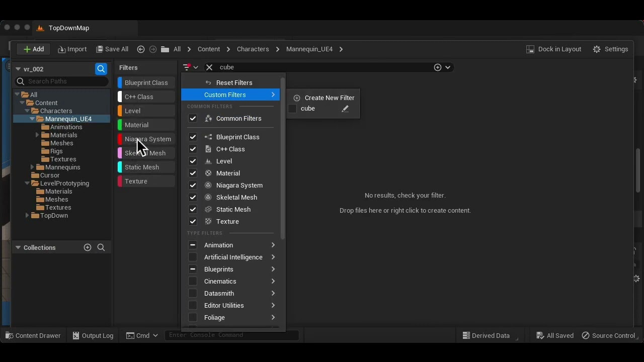Open the Animation type filters submenu
Screen dimensions: 644x362
[230, 245]
